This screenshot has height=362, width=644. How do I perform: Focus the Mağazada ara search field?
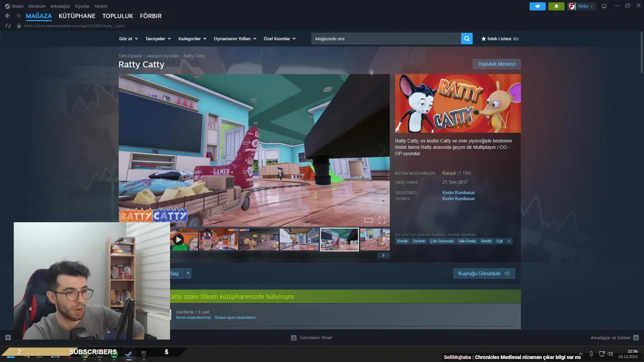coord(386,39)
